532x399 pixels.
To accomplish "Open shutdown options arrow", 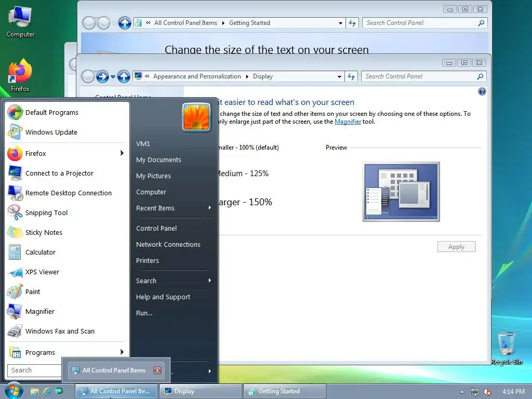I will [210, 371].
